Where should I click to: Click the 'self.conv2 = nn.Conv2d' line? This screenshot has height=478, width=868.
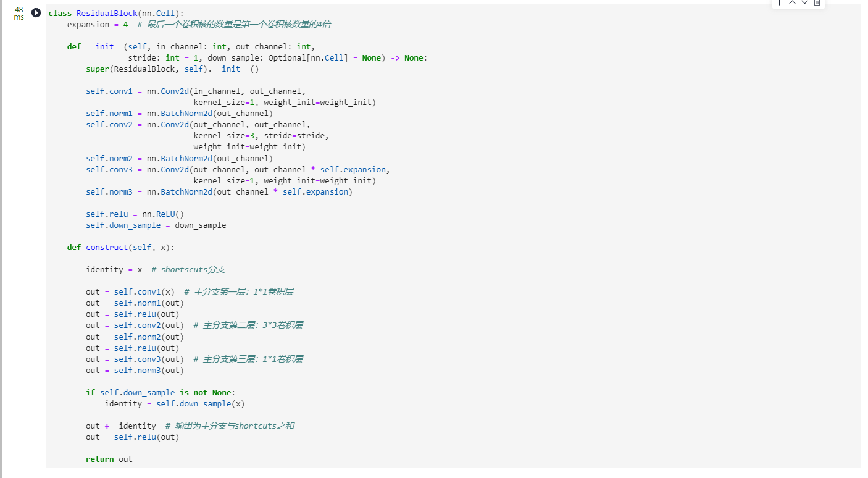coord(198,125)
